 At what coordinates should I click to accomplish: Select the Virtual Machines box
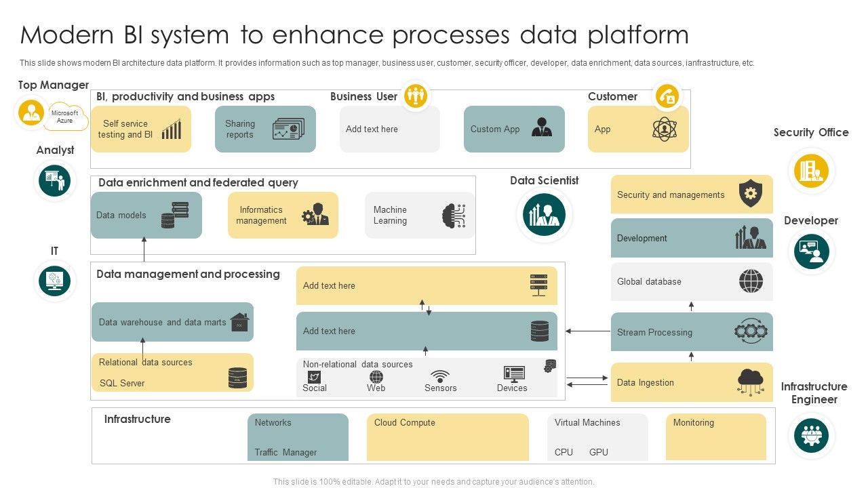[x=597, y=437]
